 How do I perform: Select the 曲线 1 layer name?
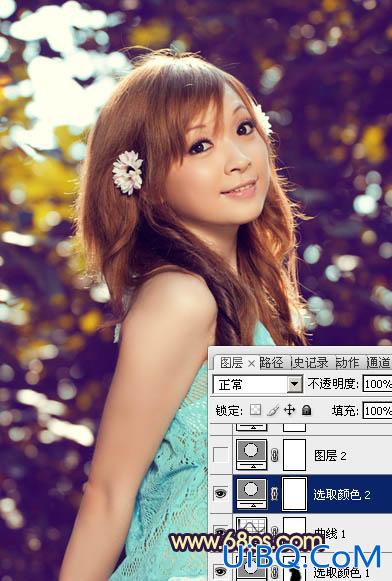click(330, 534)
